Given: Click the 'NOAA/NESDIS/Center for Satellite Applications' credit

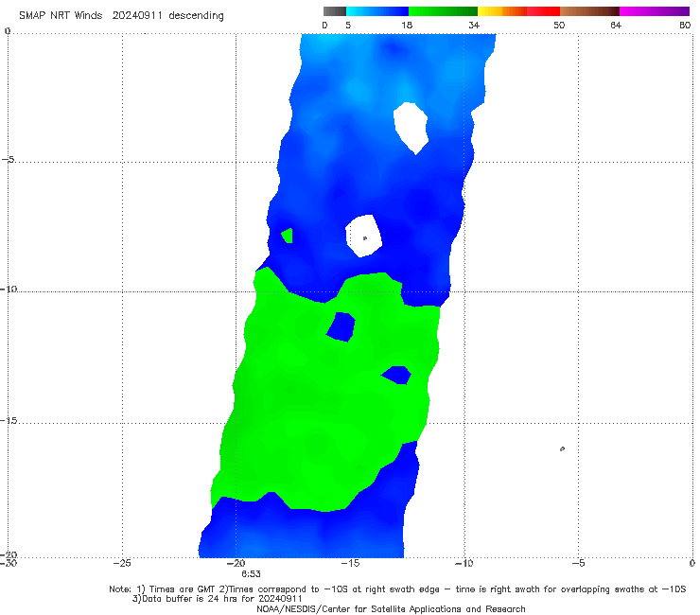Looking at the screenshot, I should click(391, 609).
